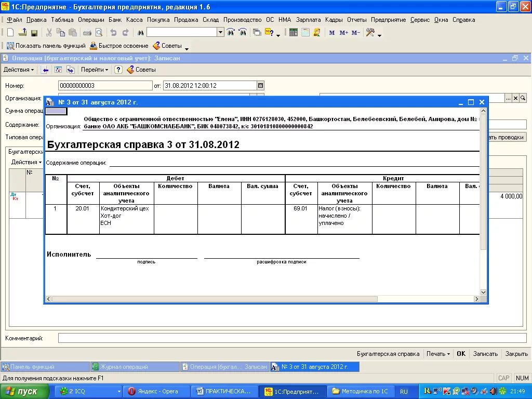Screen dimensions: 532x399
Task: Click the Print icon in main toolbar
Action: tap(87, 33)
